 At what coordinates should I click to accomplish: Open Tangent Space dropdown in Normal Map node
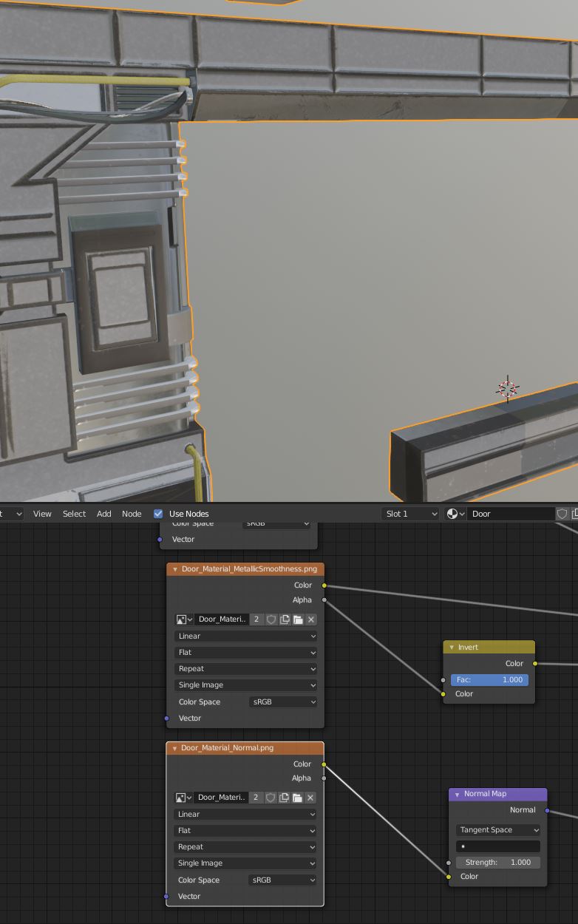click(x=498, y=830)
